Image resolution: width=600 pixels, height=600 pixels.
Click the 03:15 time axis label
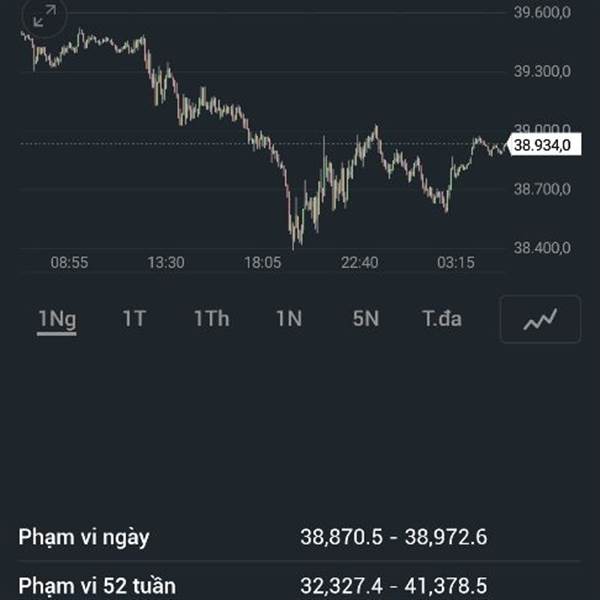456,262
